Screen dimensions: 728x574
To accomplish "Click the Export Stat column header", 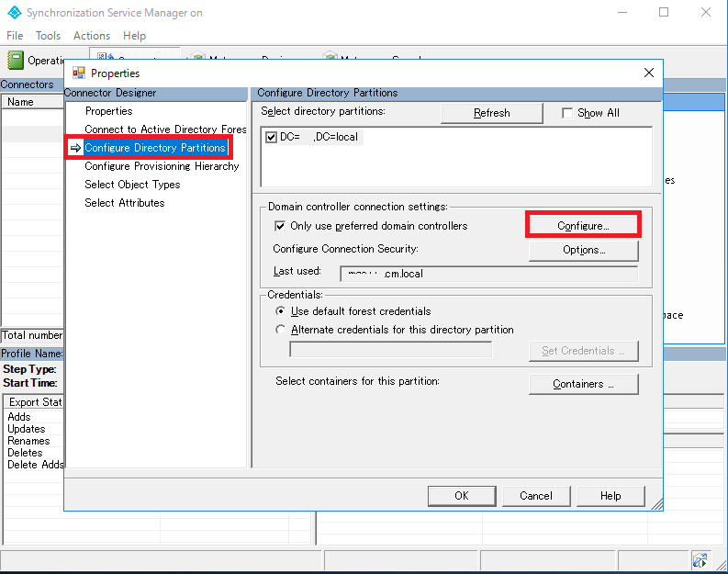I will click(33, 402).
